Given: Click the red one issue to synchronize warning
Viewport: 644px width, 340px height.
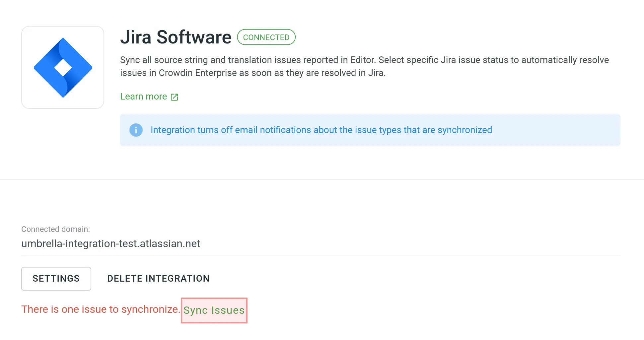Looking at the screenshot, I should 100,309.
